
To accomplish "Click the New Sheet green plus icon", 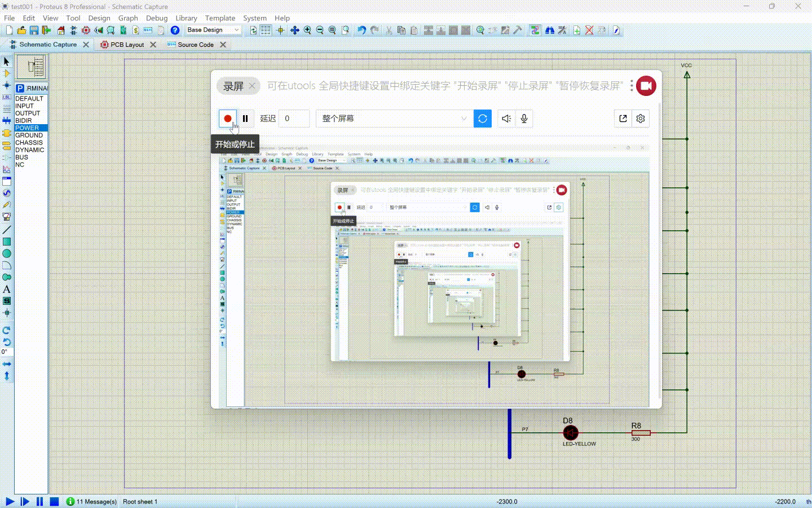I will point(577,30).
